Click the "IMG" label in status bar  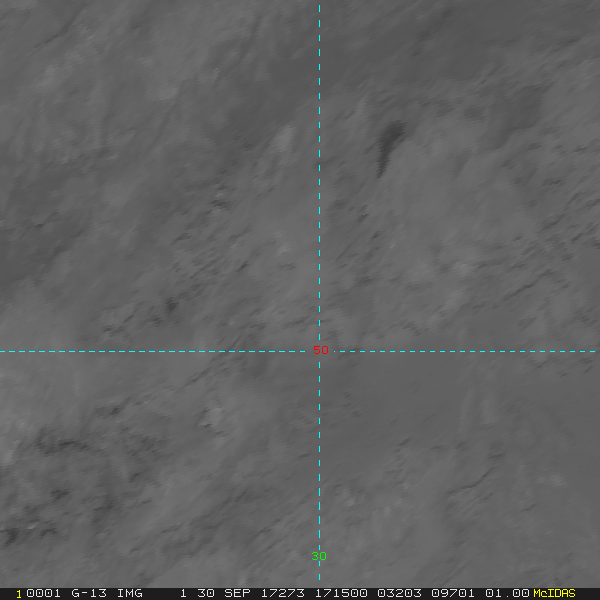tap(130, 593)
